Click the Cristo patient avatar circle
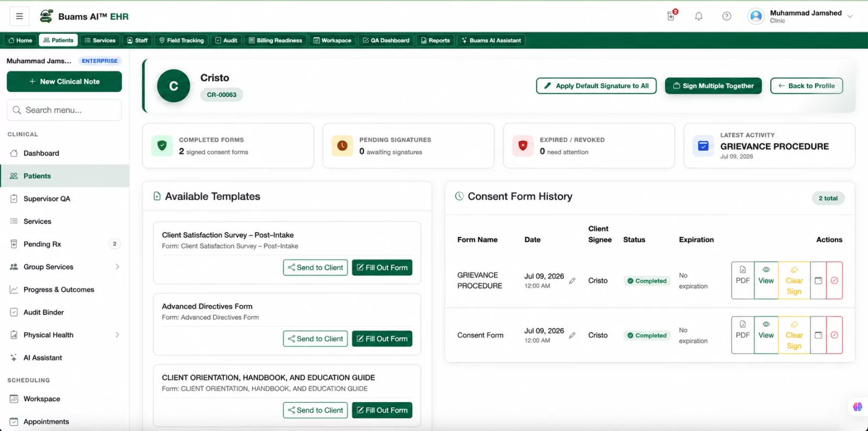Image resolution: width=868 pixels, height=431 pixels. 174,86
